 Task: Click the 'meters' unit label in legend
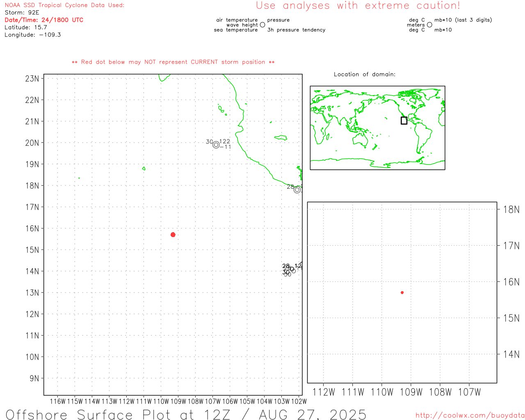(x=416, y=25)
